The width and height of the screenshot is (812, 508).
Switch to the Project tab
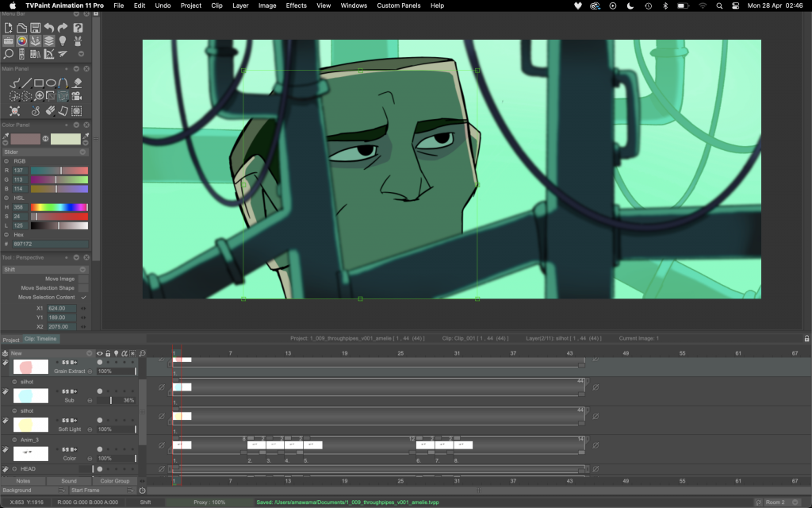click(11, 340)
